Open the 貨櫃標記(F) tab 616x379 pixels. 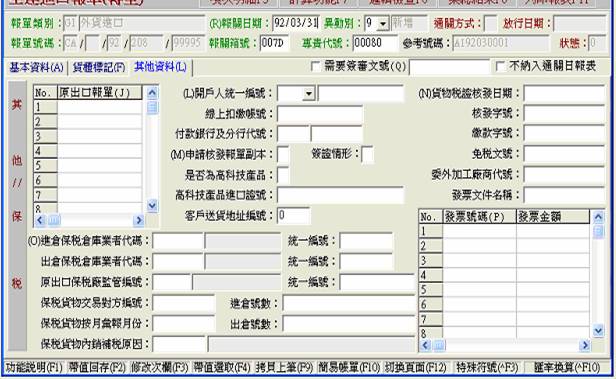click(x=99, y=68)
